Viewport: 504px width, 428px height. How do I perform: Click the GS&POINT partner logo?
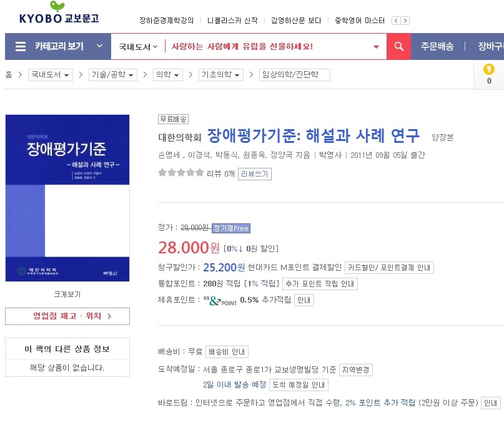[x=220, y=301]
